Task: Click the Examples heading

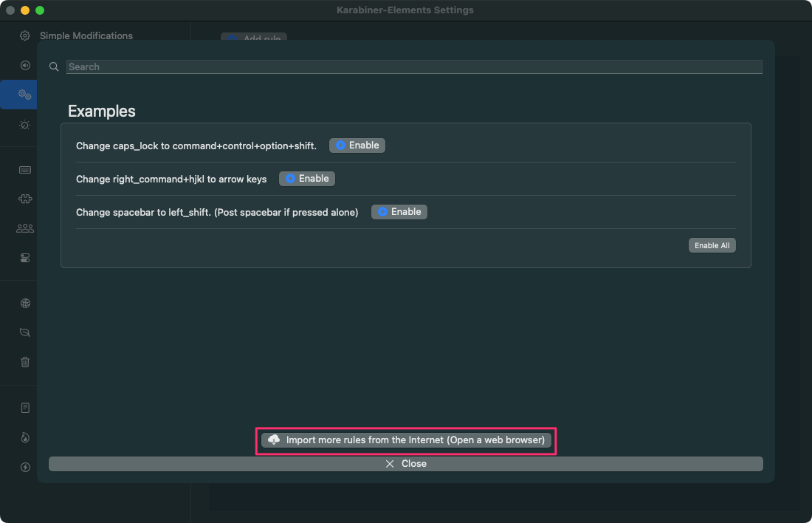Action: pyautogui.click(x=102, y=111)
